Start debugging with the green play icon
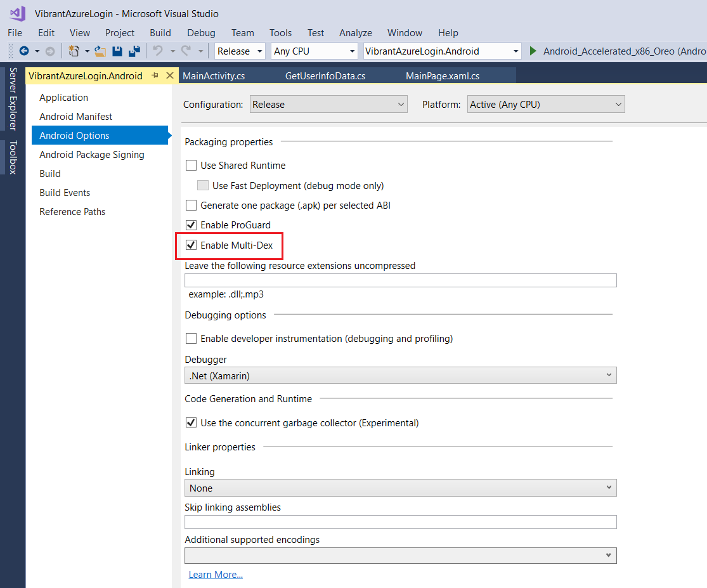The height and width of the screenshot is (588, 707). coord(533,51)
